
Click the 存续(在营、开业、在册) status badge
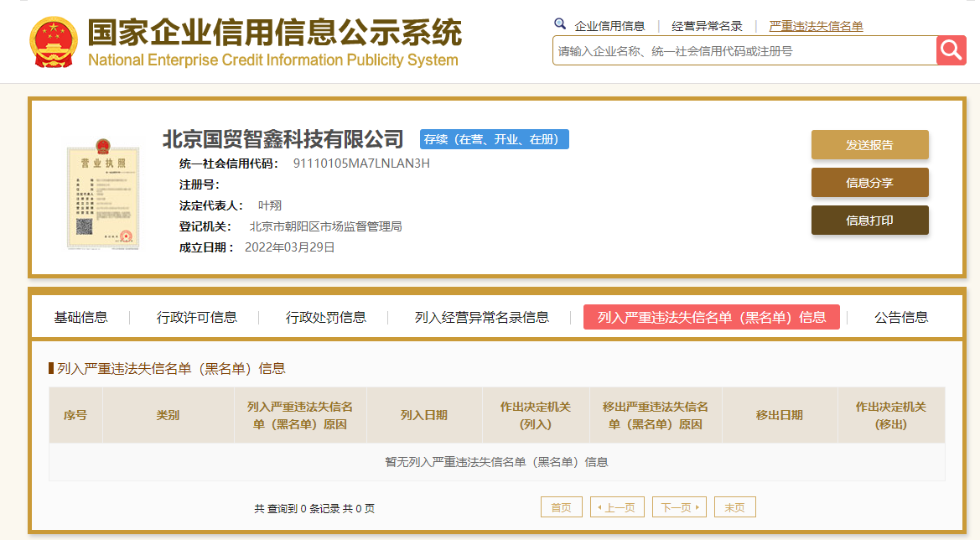pyautogui.click(x=495, y=139)
